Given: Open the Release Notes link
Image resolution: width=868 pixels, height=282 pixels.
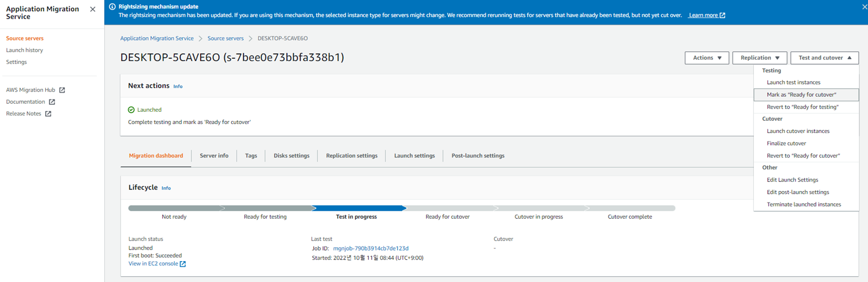Looking at the screenshot, I should point(23,113).
